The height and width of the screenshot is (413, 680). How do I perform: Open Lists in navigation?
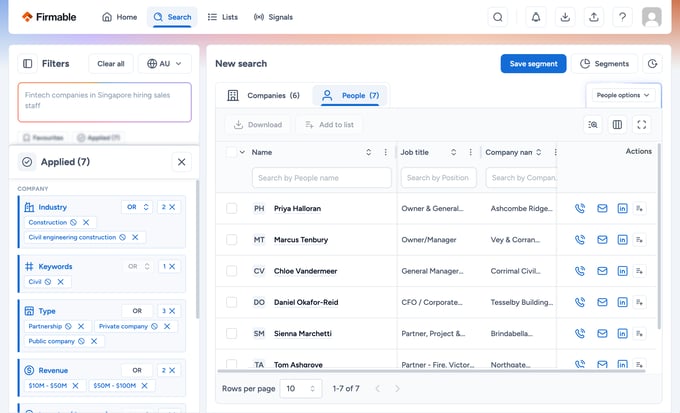[223, 17]
